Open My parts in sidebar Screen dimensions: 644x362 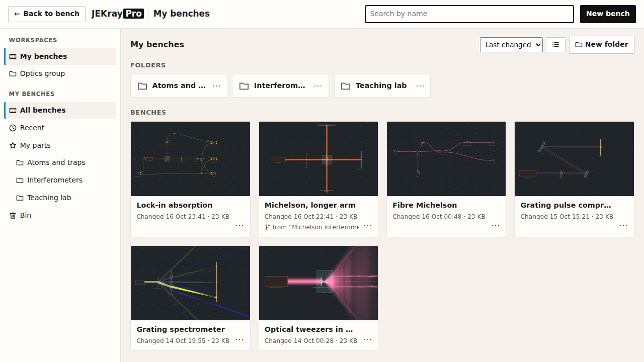point(60,145)
